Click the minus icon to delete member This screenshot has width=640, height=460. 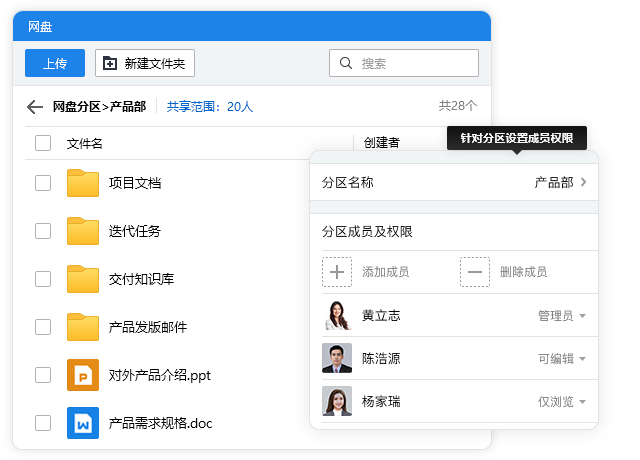pyautogui.click(x=475, y=272)
